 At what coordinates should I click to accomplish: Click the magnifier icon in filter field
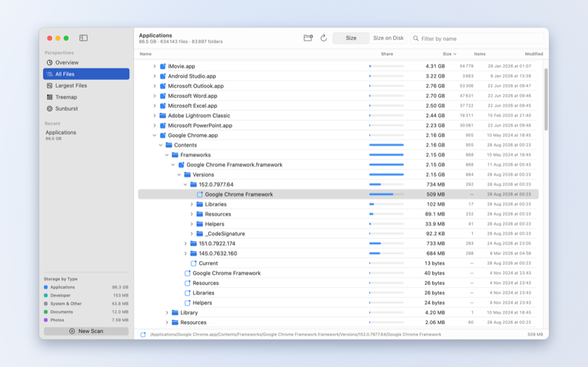pos(416,39)
